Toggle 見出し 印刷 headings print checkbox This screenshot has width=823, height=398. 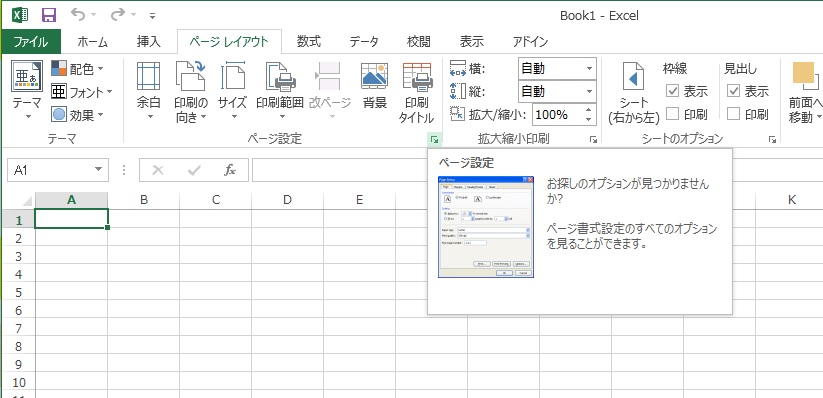click(733, 114)
